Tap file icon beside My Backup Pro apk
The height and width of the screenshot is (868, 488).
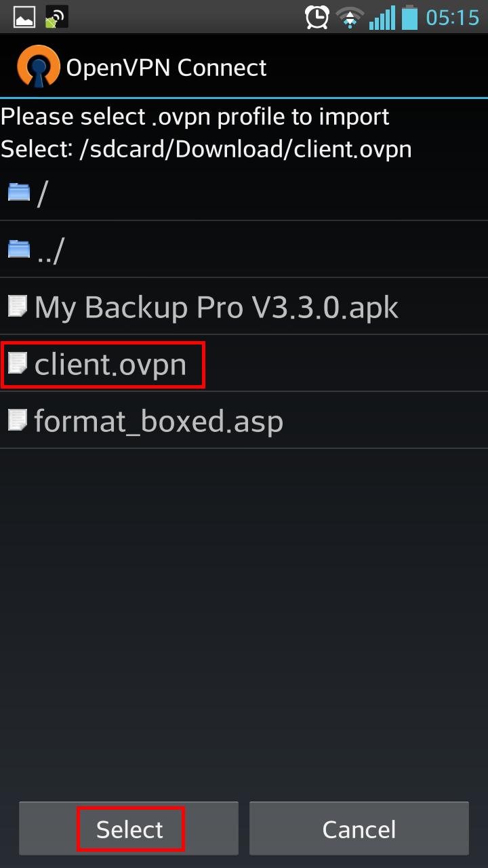click(18, 307)
